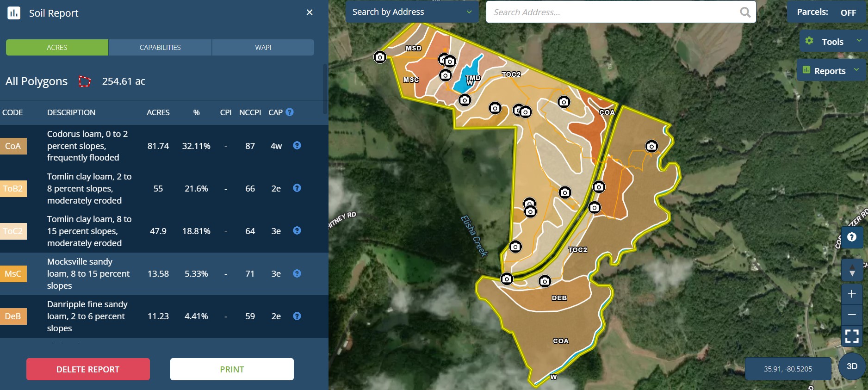The image size is (868, 390).
Task: Zoom out on the map
Action: pyautogui.click(x=851, y=315)
